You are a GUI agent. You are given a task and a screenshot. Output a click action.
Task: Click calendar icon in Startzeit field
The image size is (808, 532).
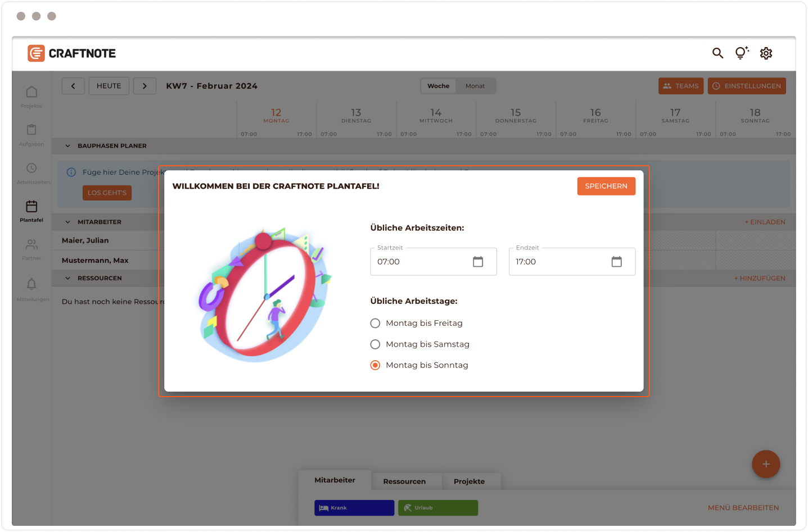click(x=478, y=262)
